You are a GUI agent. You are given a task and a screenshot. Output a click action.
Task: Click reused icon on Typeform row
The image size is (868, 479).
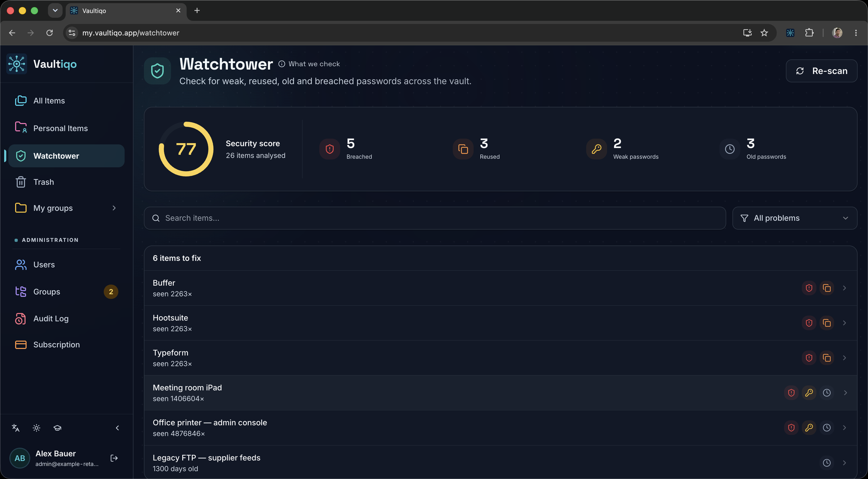click(x=827, y=358)
